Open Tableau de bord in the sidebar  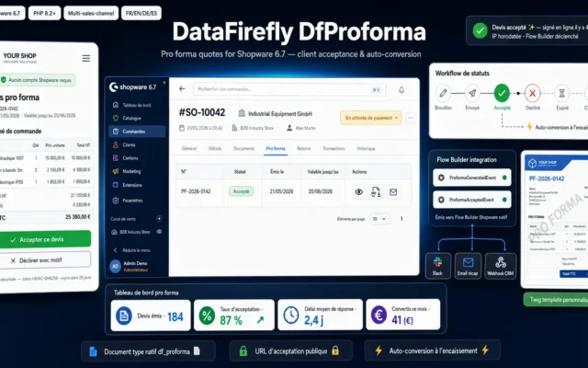pyautogui.click(x=137, y=105)
